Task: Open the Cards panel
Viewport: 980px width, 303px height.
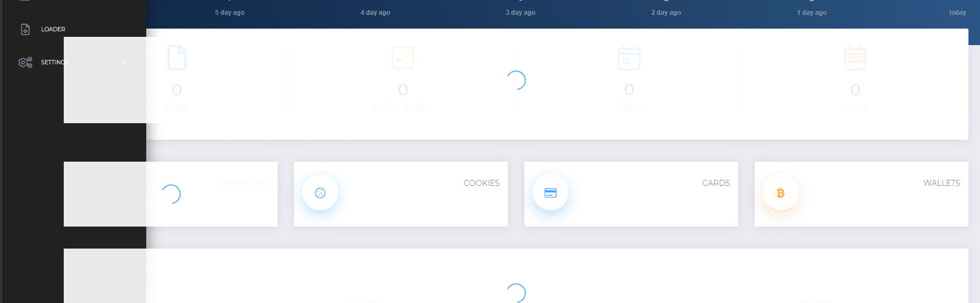Action: [631, 194]
